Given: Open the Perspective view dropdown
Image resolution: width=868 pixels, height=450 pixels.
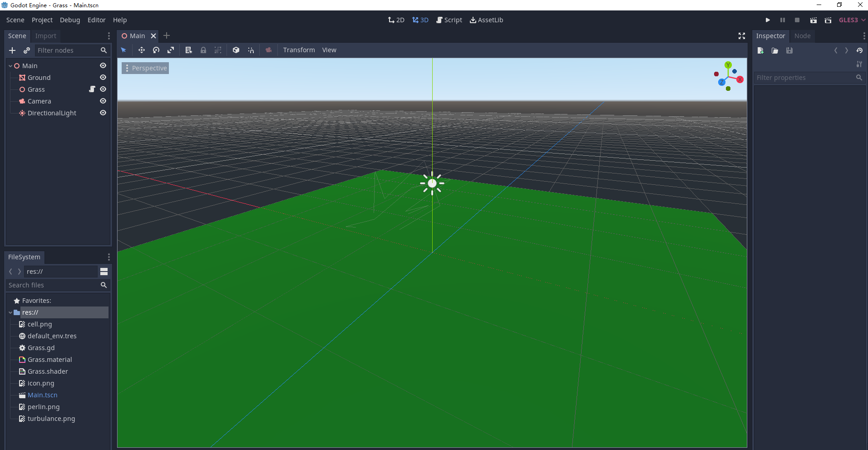Looking at the screenshot, I should (x=145, y=68).
